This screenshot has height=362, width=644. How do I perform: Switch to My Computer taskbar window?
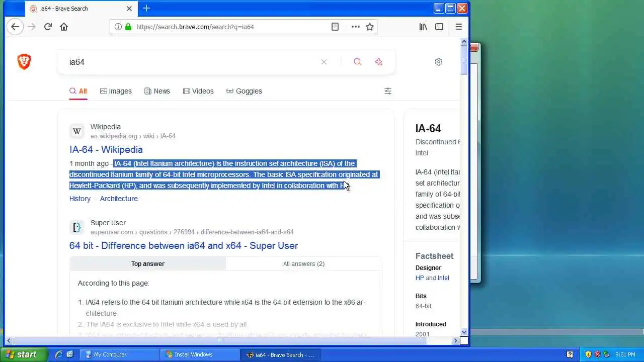pos(120,354)
